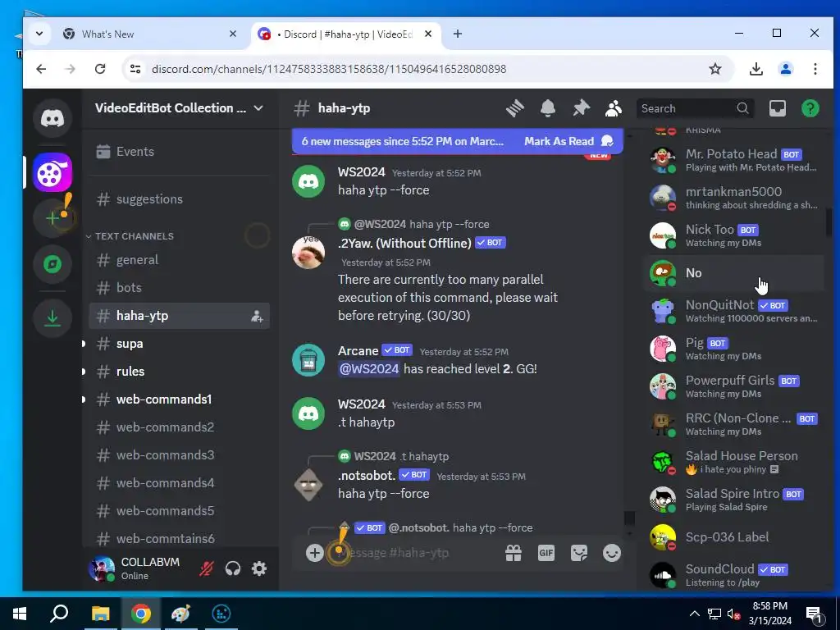Open Windows Start menu
Viewport: 840px width, 630px height.
click(20, 614)
